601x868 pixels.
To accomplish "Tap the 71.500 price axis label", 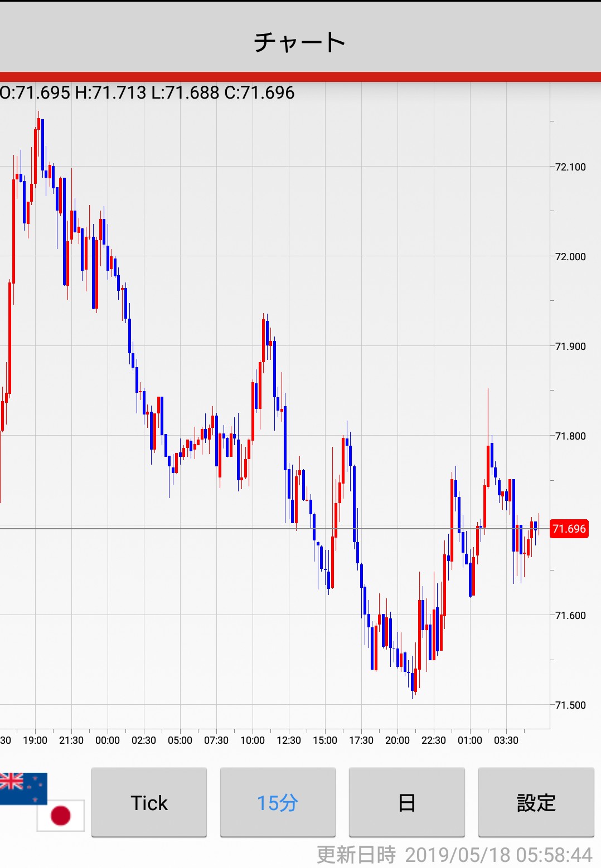I will (x=570, y=705).
